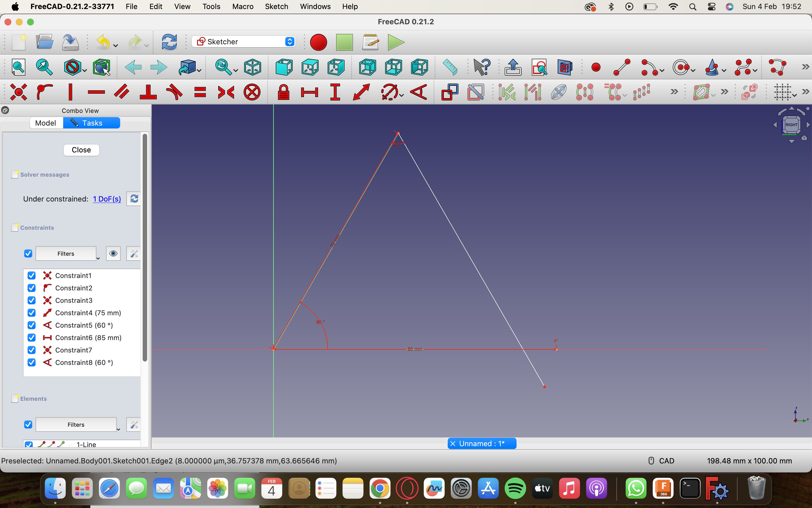Open the Sketch menu
This screenshot has width=812, height=508.
point(277,6)
